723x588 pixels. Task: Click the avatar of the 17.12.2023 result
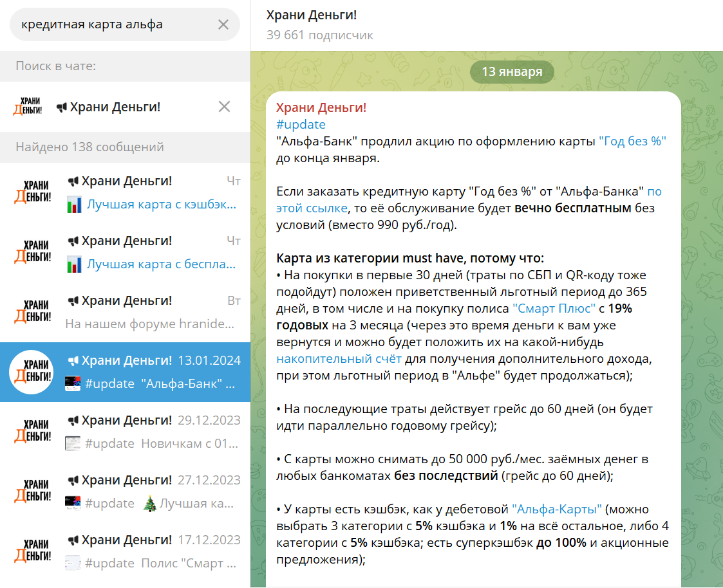coord(32,551)
